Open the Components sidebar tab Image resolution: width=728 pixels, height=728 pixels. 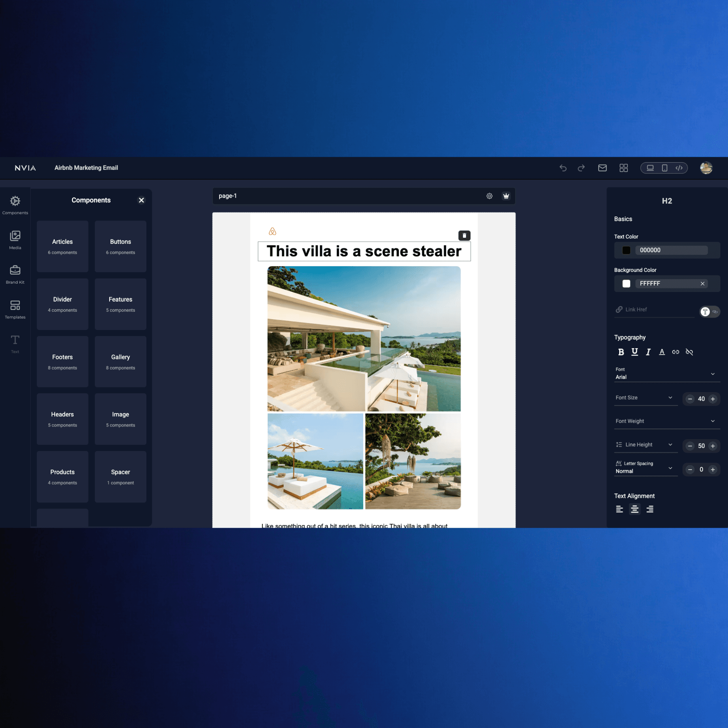(15, 205)
